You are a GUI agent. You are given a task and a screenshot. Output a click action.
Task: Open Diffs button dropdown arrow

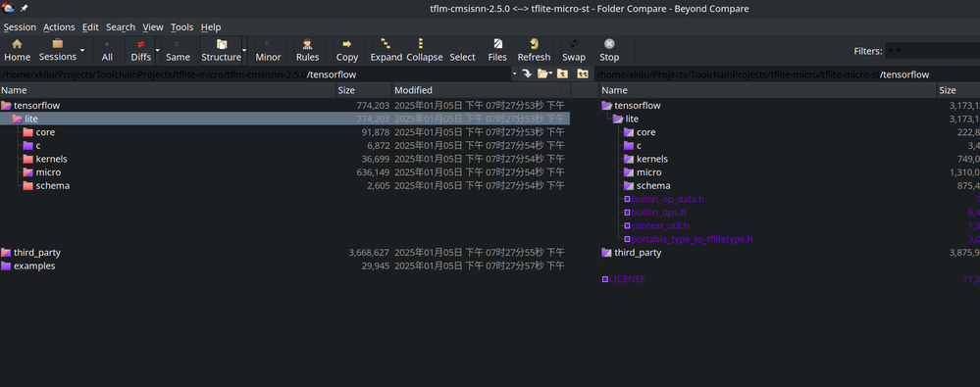pyautogui.click(x=158, y=50)
